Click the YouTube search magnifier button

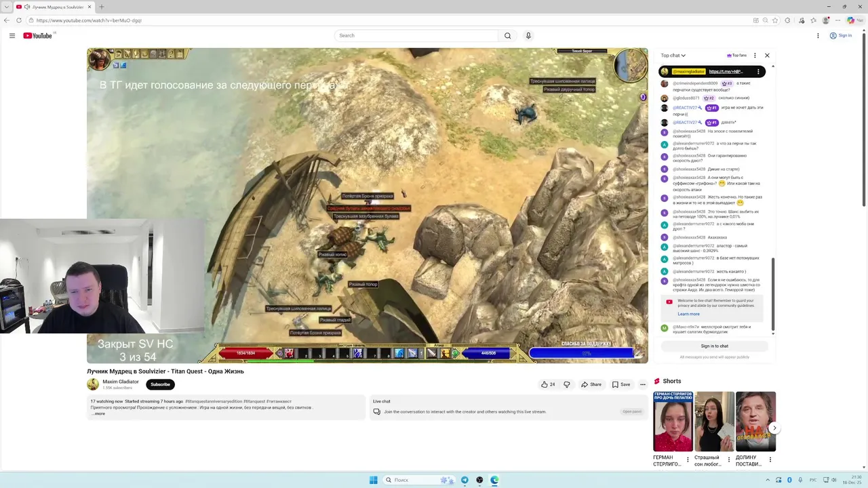[x=507, y=35]
